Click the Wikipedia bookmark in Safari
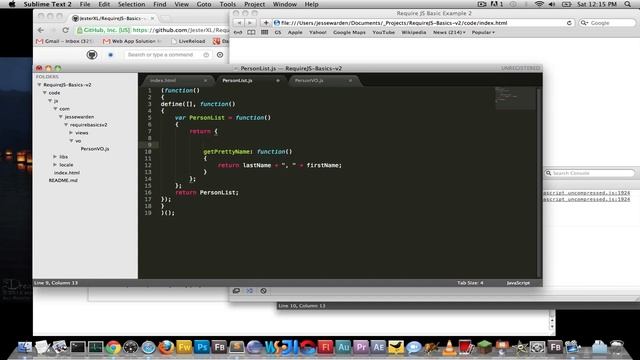 click(413, 32)
